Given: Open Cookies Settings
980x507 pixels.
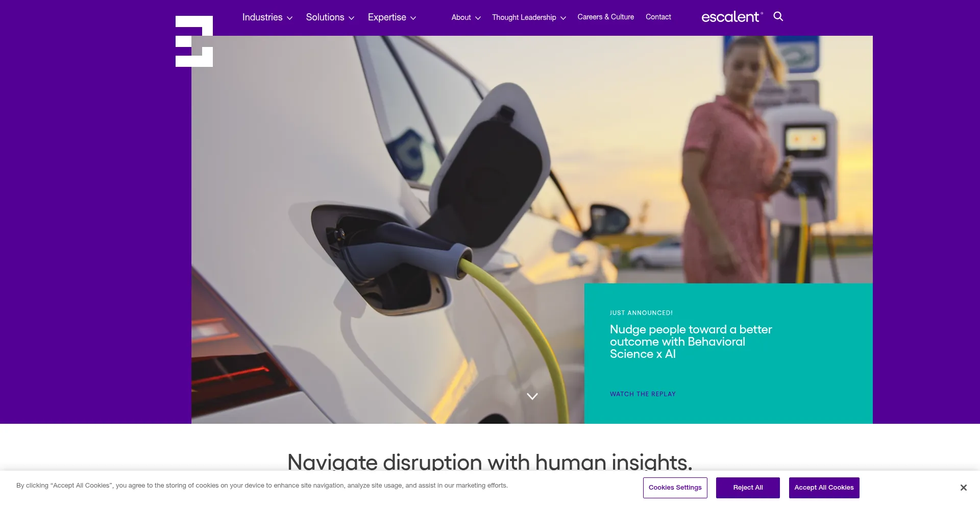Looking at the screenshot, I should coord(675,488).
